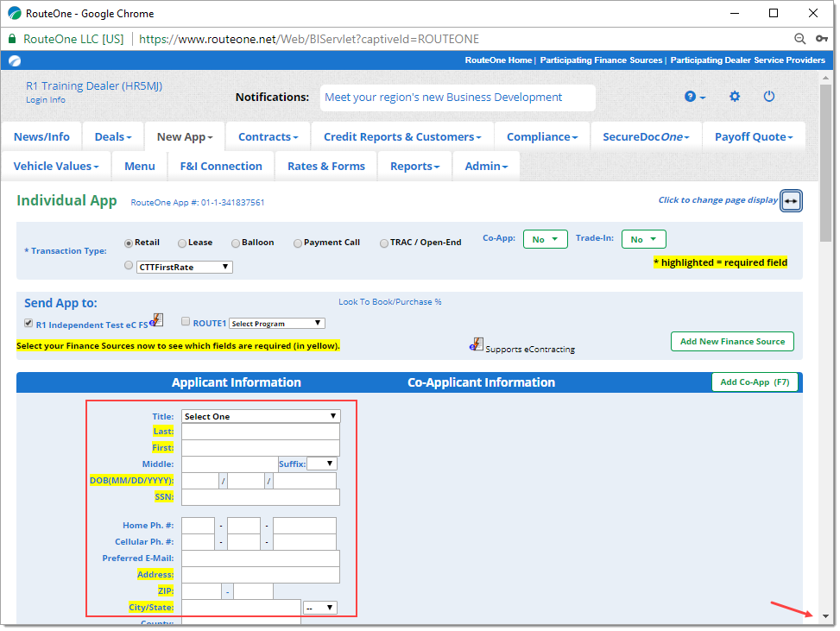Click the Login Info link
840x631 pixels.
(46, 100)
